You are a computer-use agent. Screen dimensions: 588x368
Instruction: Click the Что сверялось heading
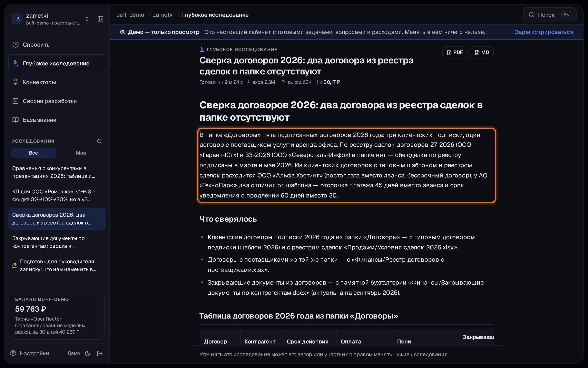[228, 219]
